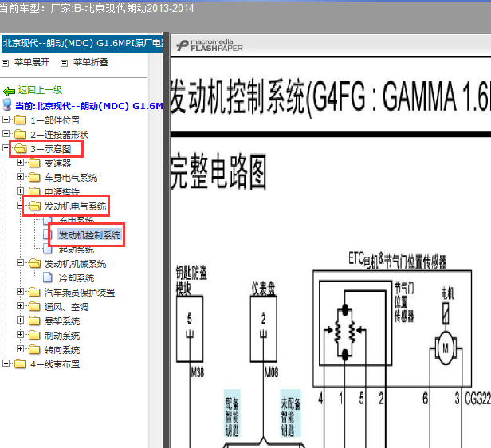
Task: Select the 制动系统 tree label
Action: tap(62, 336)
